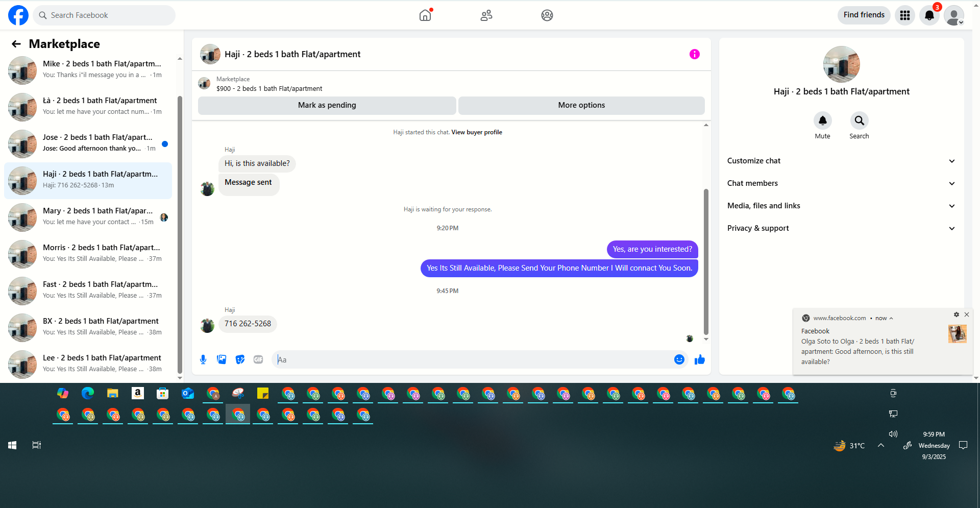Viewport: 980px width, 508px height.
Task: Open Outlook from the taskbar
Action: pyautogui.click(x=188, y=393)
